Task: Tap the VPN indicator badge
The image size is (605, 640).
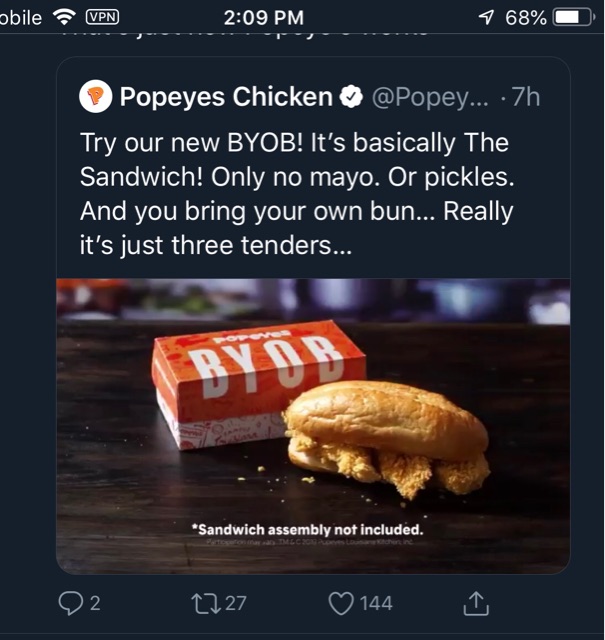Action: 101,17
